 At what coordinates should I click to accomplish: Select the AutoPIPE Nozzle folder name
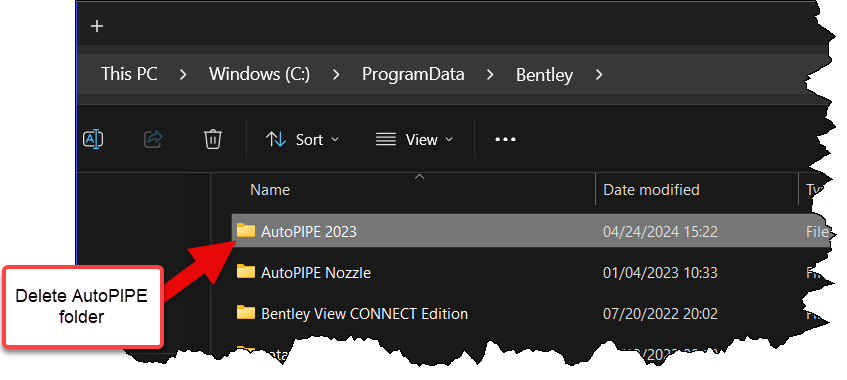[x=316, y=273]
